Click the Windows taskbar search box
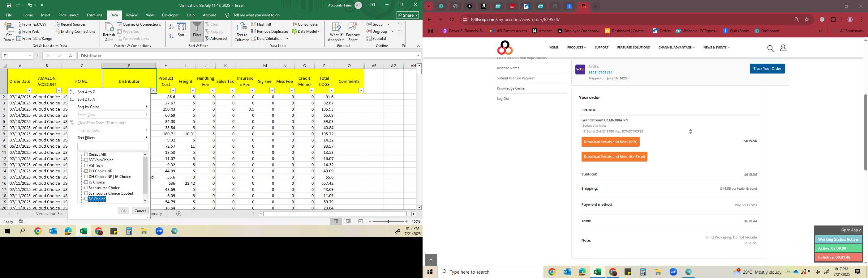Viewport: 868px width, 278px height. click(x=490, y=272)
